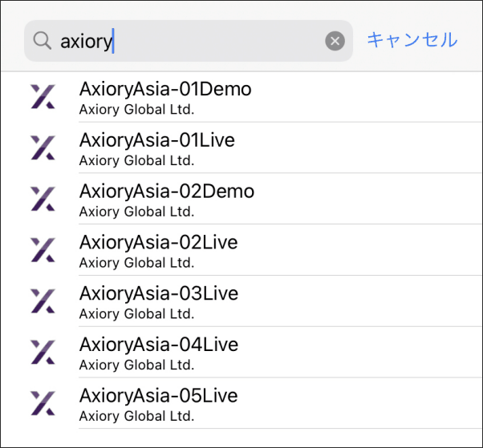Viewport: 483px width, 448px height.
Task: Click Axiory Global Ltd. under AxioryAsia-03Live
Action: (136, 313)
